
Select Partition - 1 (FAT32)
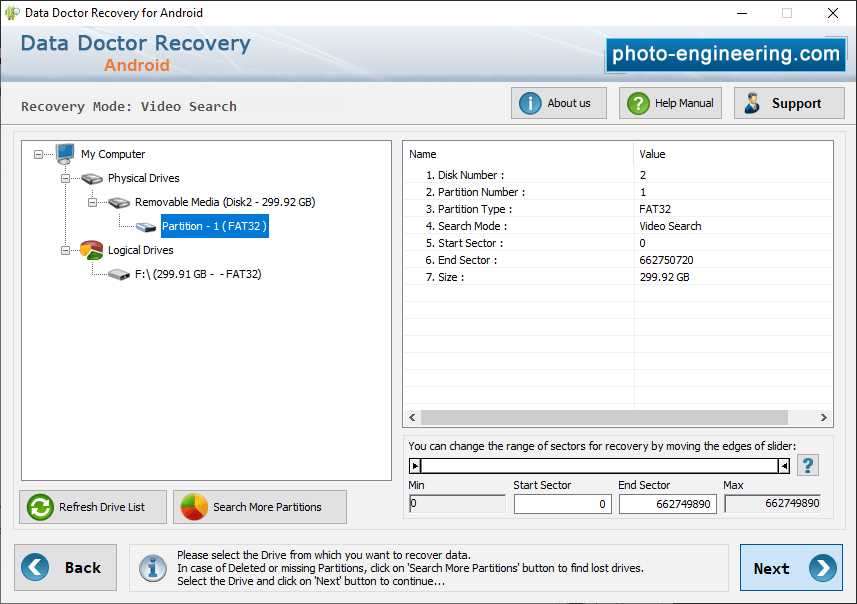(215, 226)
